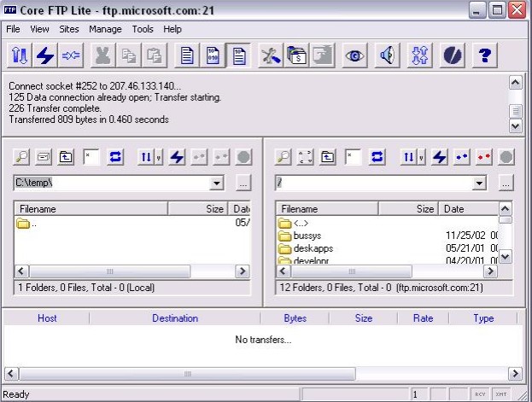Select the bussys folder in remote list
This screenshot has width=532, height=402.
(x=306, y=235)
